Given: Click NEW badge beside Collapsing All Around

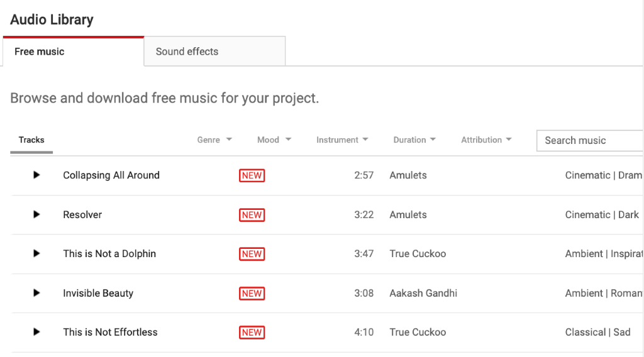Looking at the screenshot, I should [x=252, y=176].
